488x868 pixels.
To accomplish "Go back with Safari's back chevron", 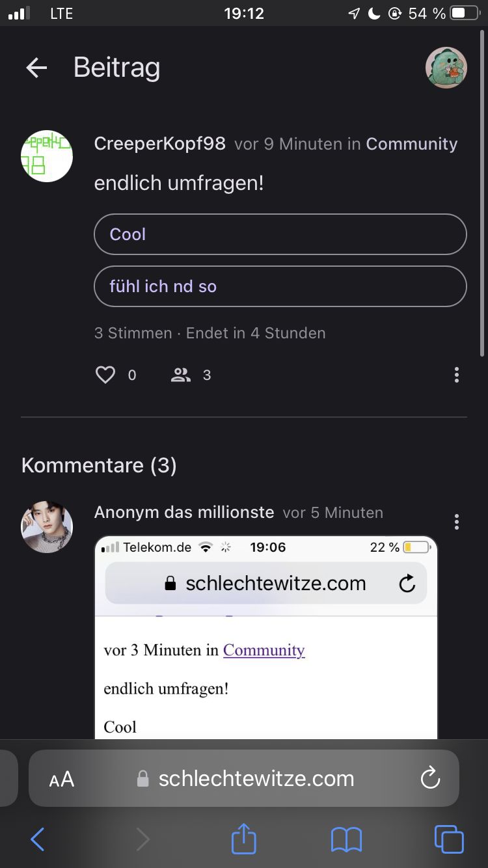I will click(x=38, y=839).
